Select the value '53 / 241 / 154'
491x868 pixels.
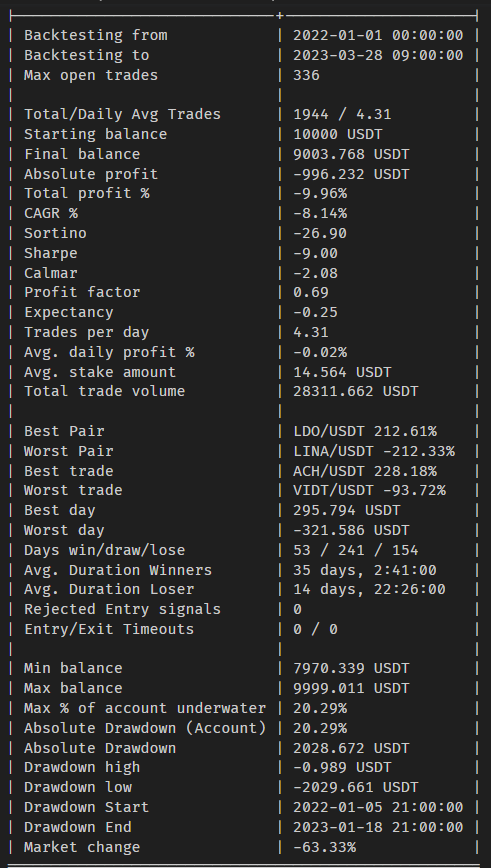355,550
